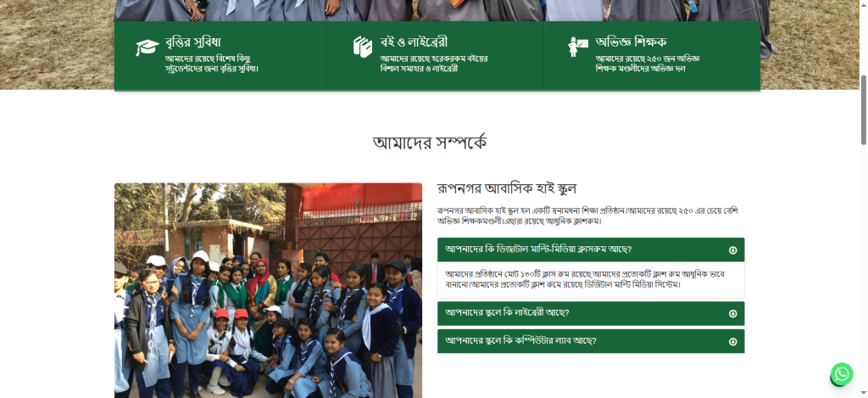Click the students group photo
868x398 pixels.
[x=268, y=290]
